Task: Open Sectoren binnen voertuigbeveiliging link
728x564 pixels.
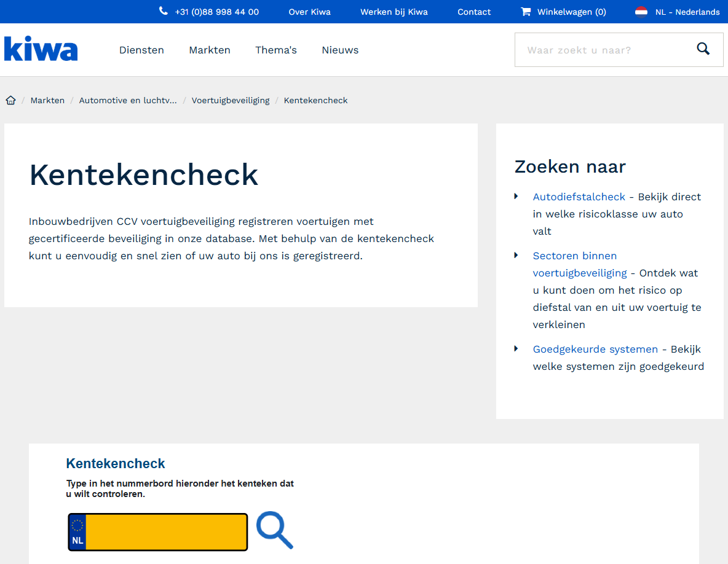Action: tap(579, 264)
